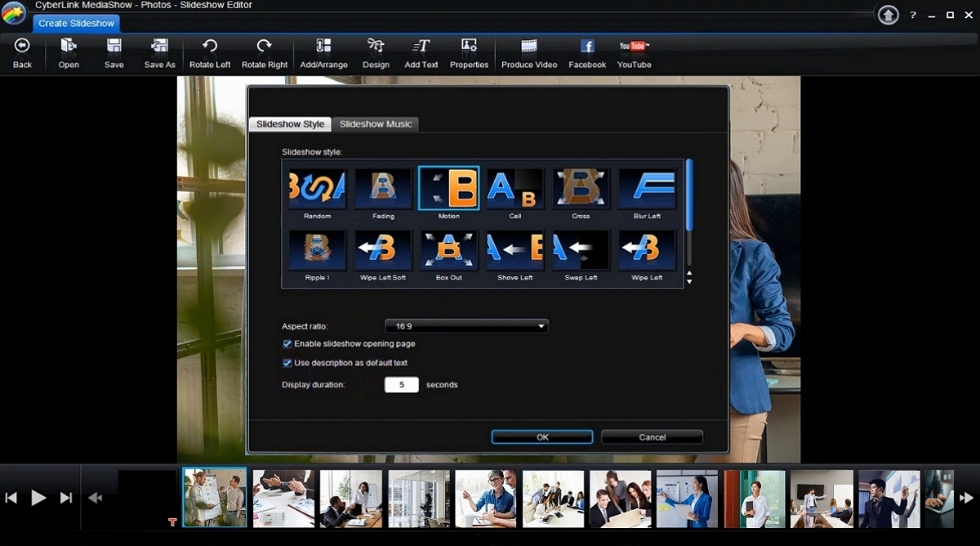Switch to the Slideshow Music tab
This screenshot has width=980, height=546.
[x=376, y=124]
